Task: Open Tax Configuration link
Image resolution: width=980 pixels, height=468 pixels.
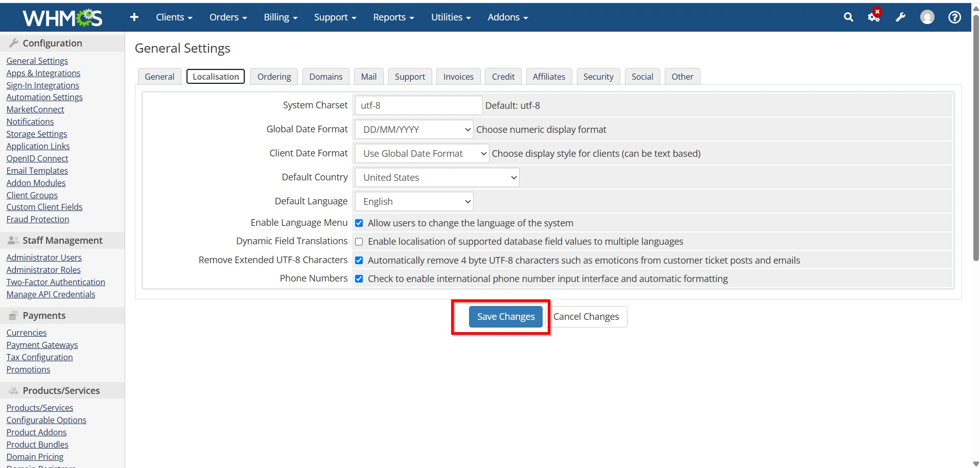Action: [x=40, y=357]
